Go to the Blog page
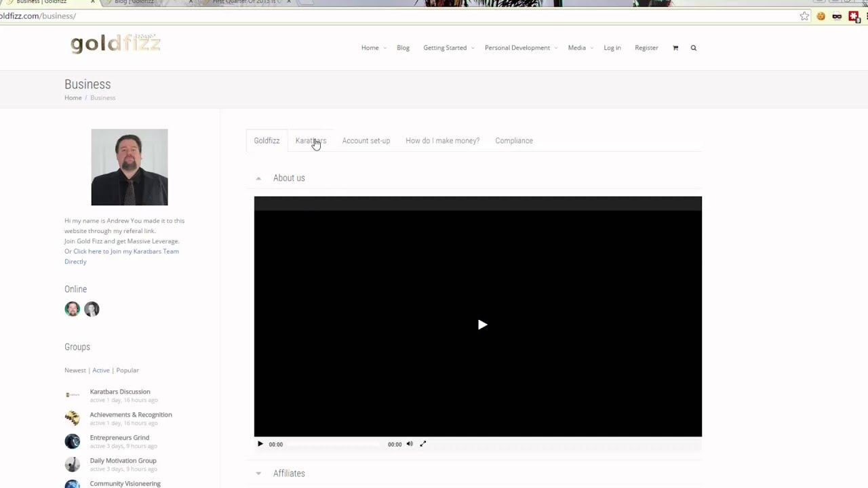This screenshot has height=488, width=868. pyautogui.click(x=403, y=48)
